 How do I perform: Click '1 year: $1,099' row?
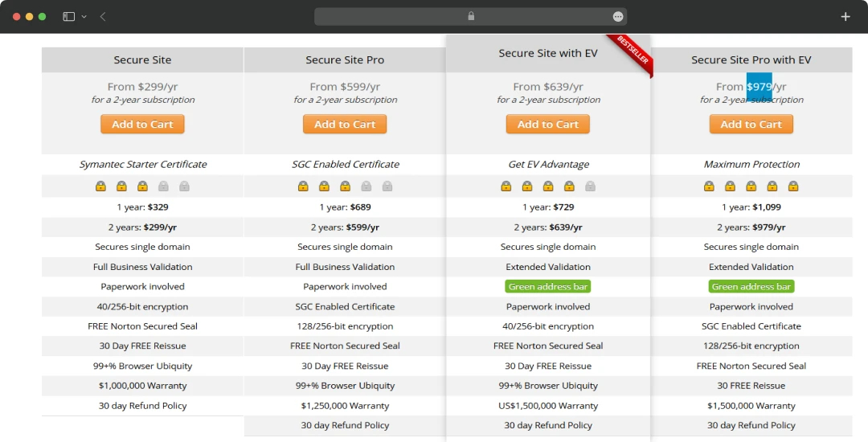click(751, 207)
